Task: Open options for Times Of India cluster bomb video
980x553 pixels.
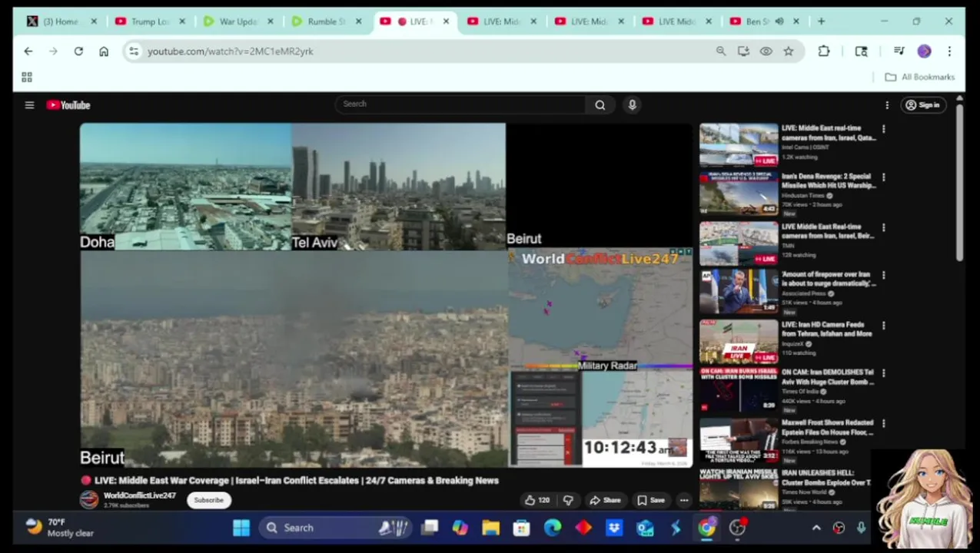Action: click(x=883, y=373)
